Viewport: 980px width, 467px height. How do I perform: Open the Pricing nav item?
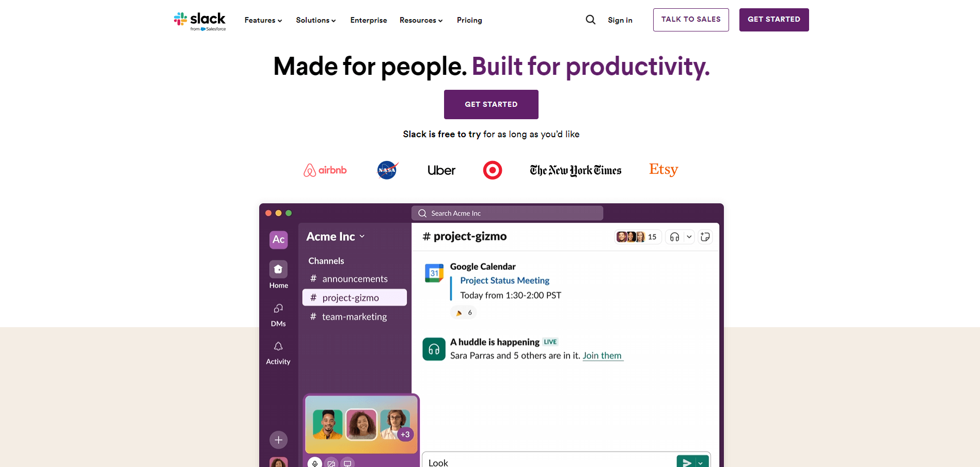469,20
